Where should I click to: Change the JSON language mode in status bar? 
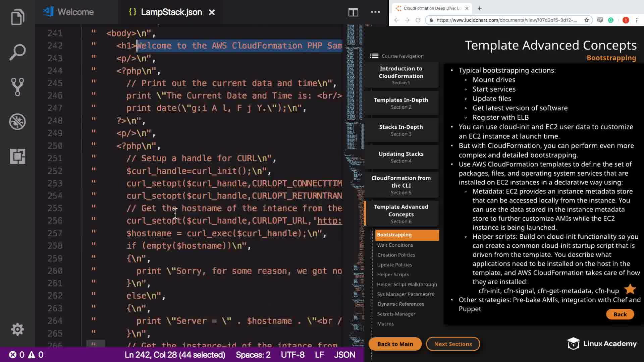click(344, 355)
